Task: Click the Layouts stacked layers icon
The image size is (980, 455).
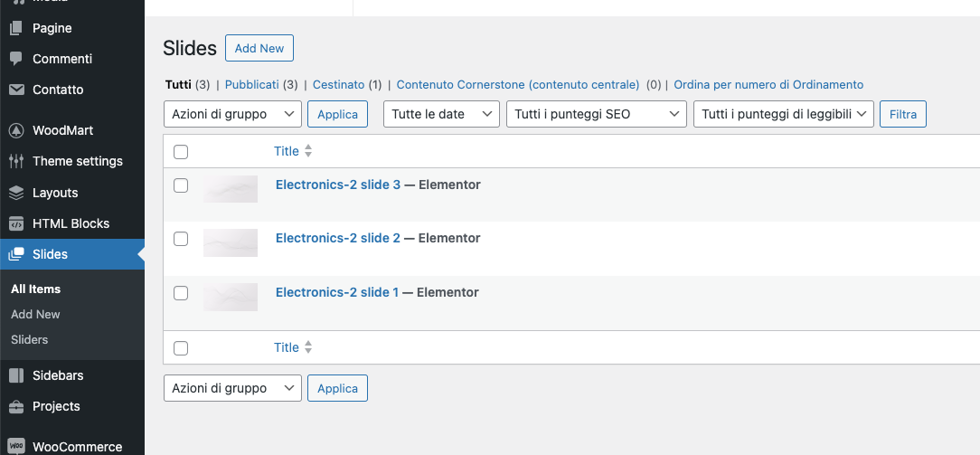Action: click(16, 193)
